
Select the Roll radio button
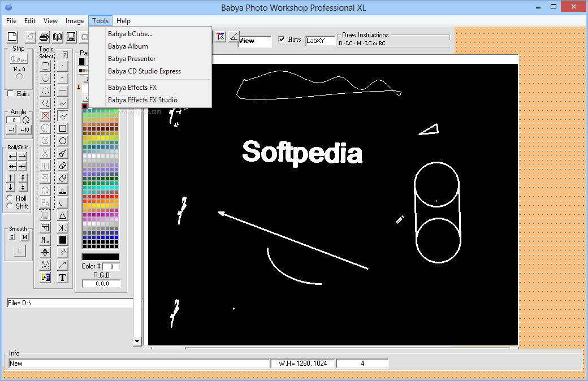(x=10, y=198)
